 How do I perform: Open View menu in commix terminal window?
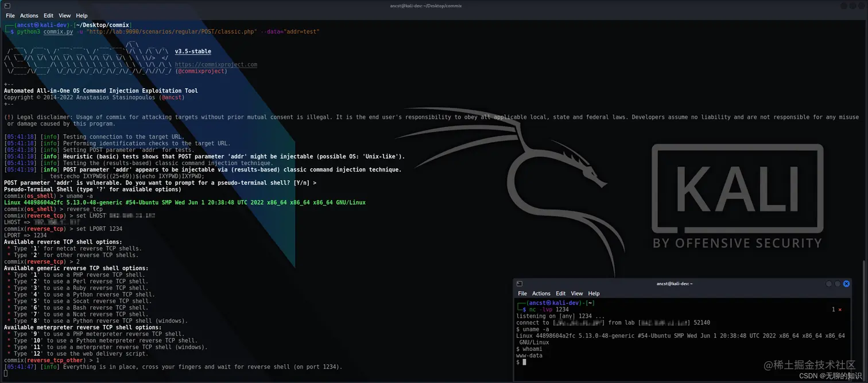[65, 15]
